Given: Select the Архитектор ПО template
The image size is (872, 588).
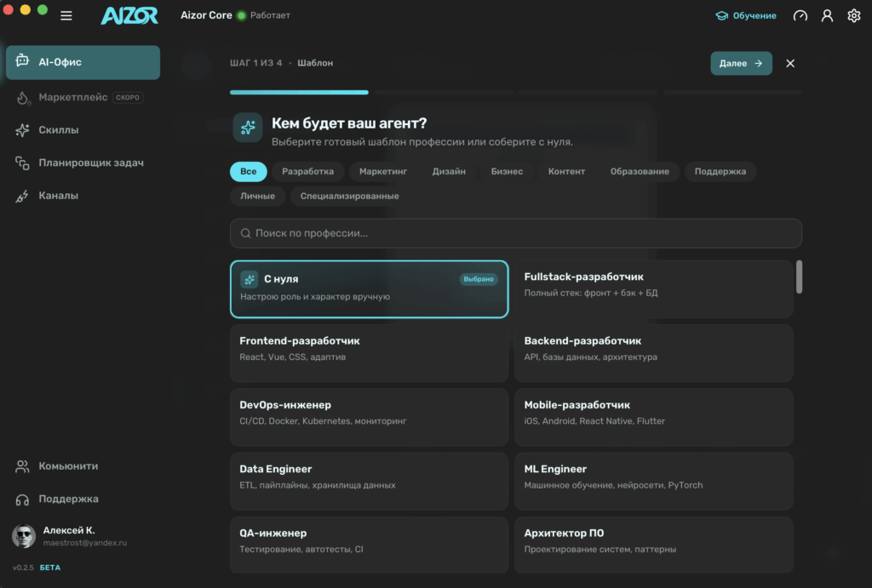Looking at the screenshot, I should 653,545.
